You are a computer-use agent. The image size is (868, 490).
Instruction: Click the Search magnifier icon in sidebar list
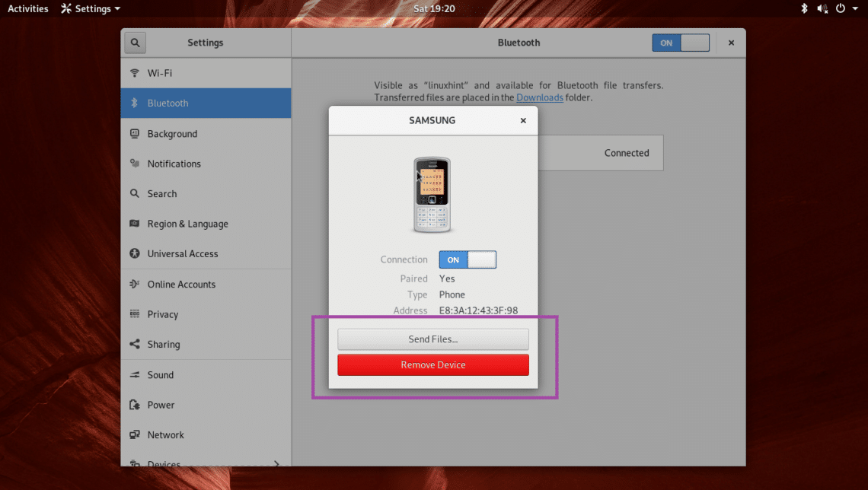[x=135, y=193]
